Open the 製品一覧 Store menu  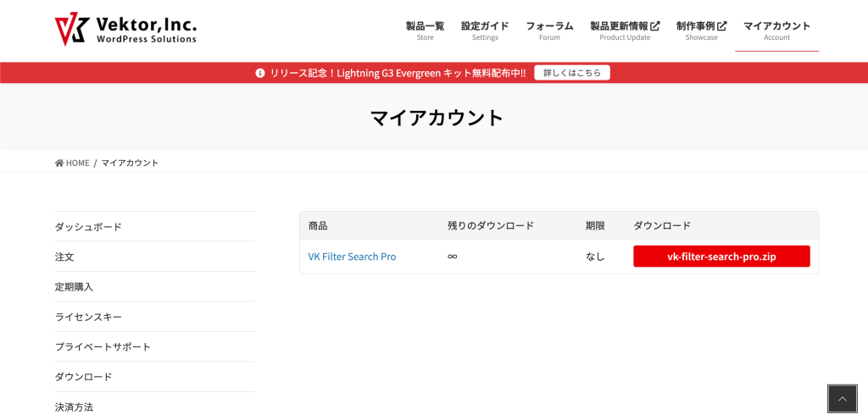tap(426, 31)
